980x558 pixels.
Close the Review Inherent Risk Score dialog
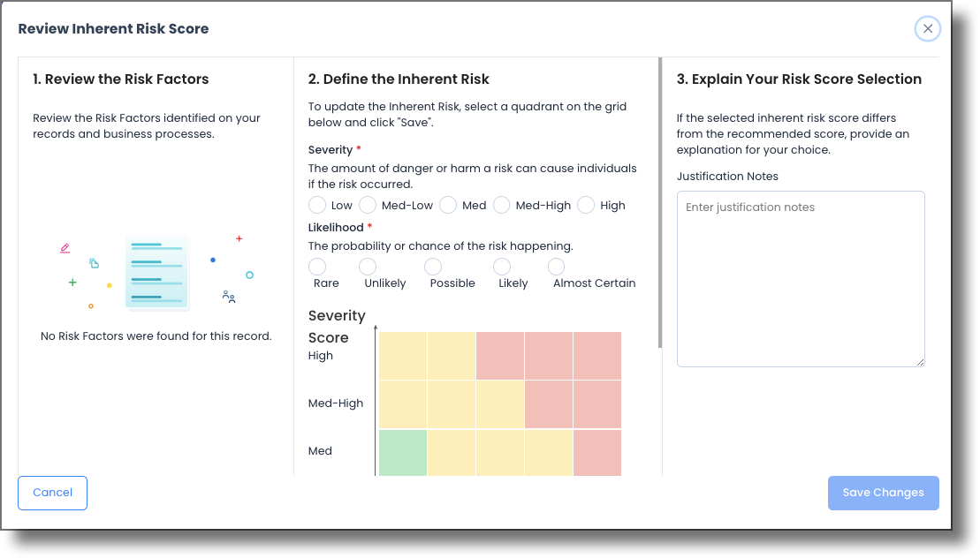click(x=927, y=28)
